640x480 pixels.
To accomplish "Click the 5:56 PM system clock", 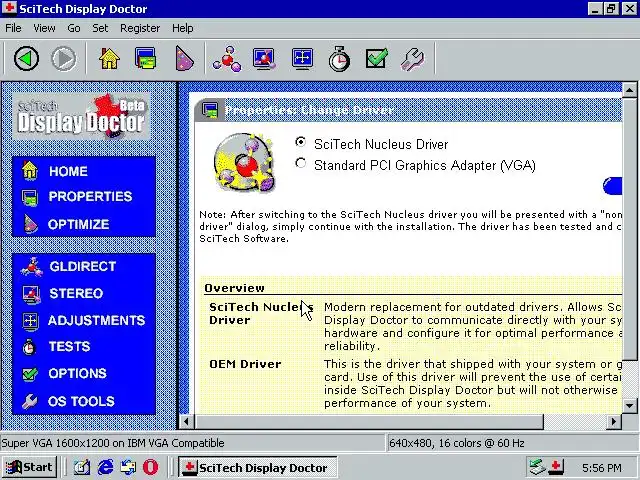I will coord(602,468).
